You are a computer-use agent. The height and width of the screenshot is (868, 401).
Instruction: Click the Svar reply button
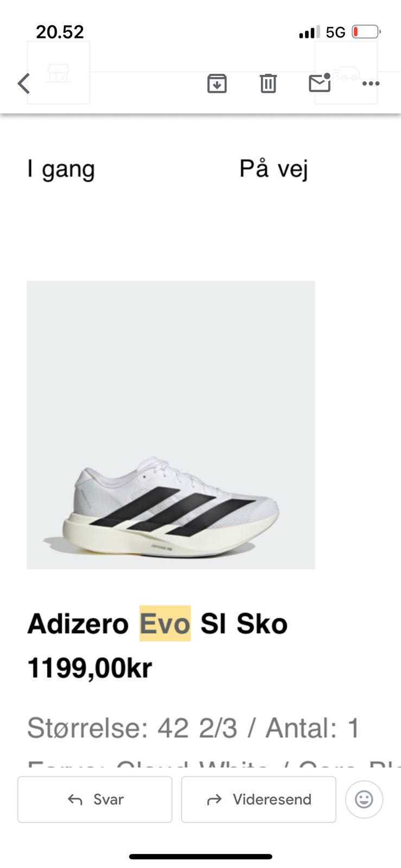(x=95, y=799)
